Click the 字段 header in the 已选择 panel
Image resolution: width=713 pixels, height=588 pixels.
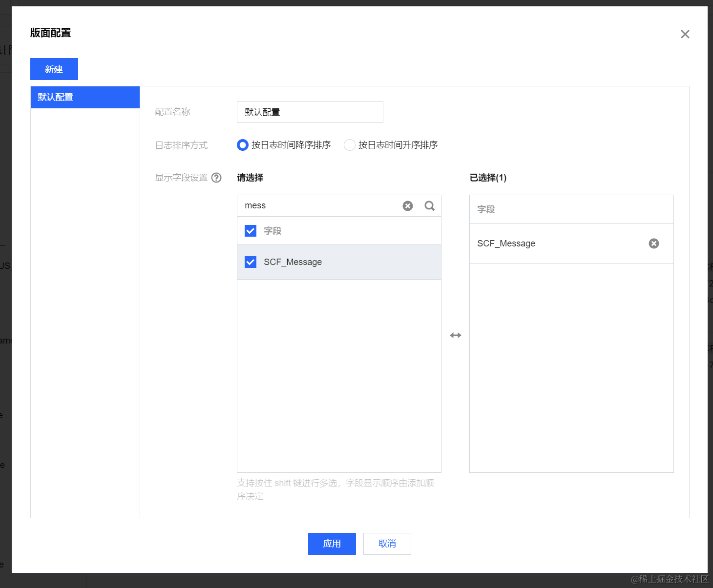[x=486, y=209]
